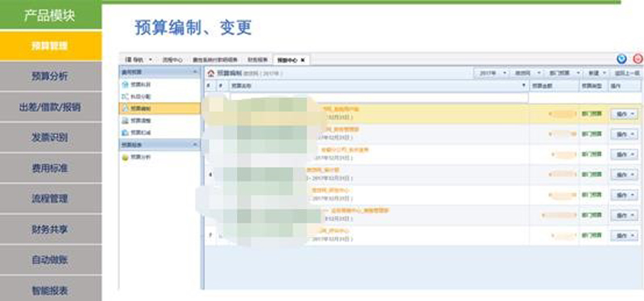The image size is (644, 301).
Task: Click the icon below 预算调整 in left panel
Action: [126, 133]
